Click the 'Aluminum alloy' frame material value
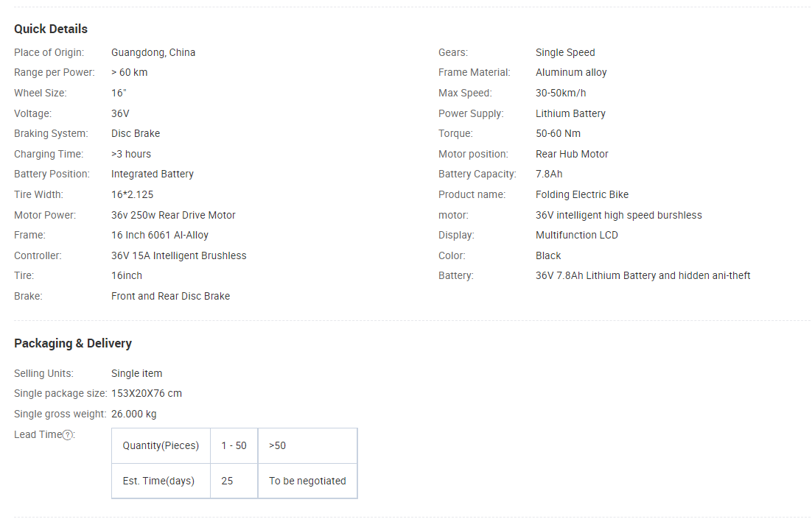This screenshot has width=812, height=519. [571, 72]
